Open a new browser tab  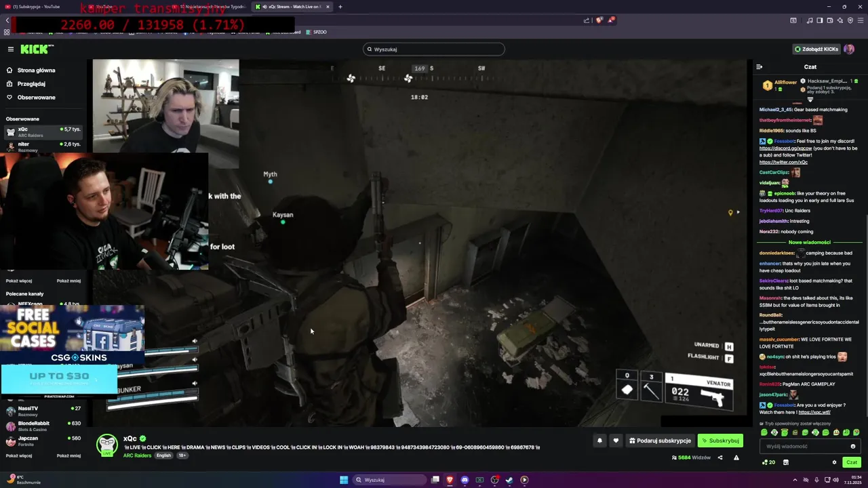340,7
